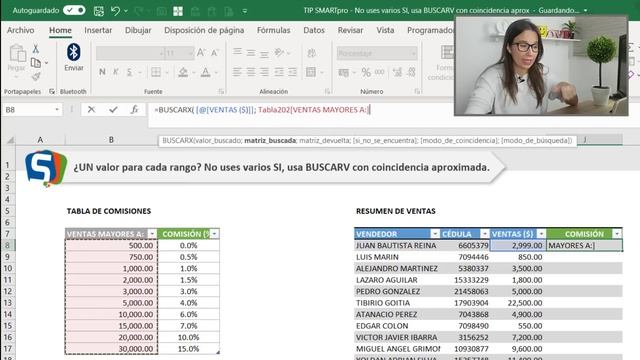Click the Insert Function fx button
Viewport: 640px width, 360px height.
134,109
